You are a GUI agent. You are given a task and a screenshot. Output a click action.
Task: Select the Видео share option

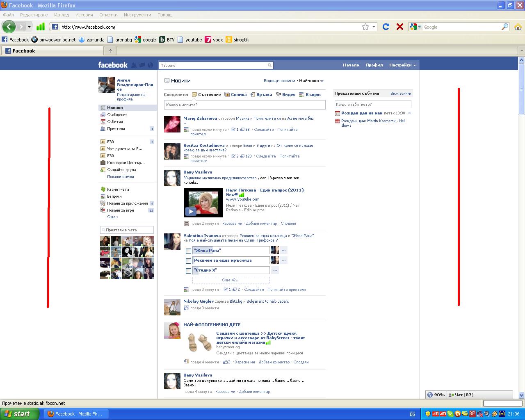coord(285,94)
